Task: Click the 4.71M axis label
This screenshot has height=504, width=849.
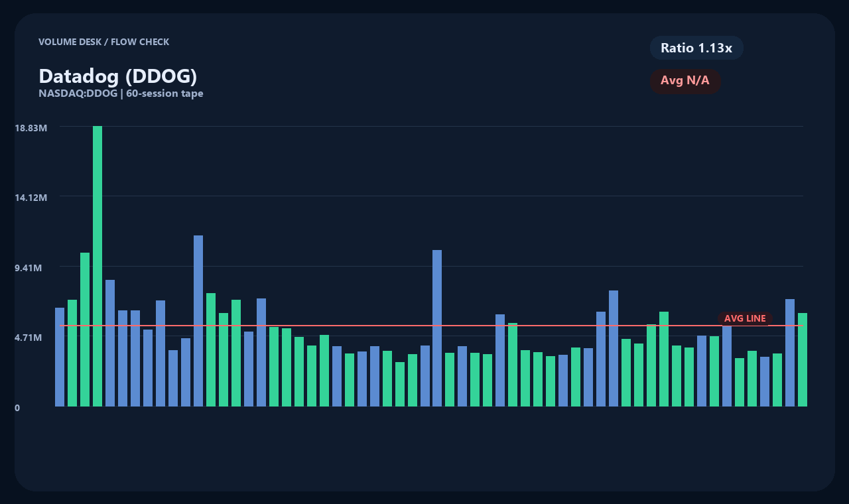Action: click(28, 337)
